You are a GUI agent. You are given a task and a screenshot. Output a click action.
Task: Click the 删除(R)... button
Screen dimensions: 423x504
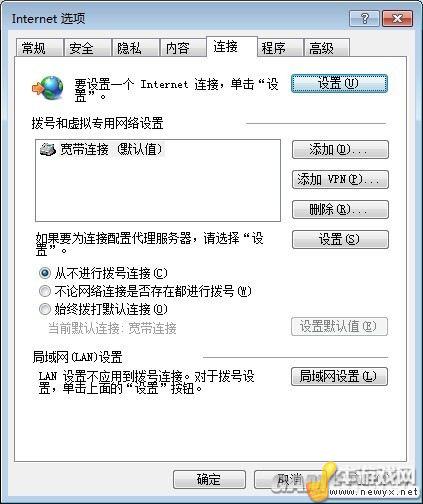point(340,209)
